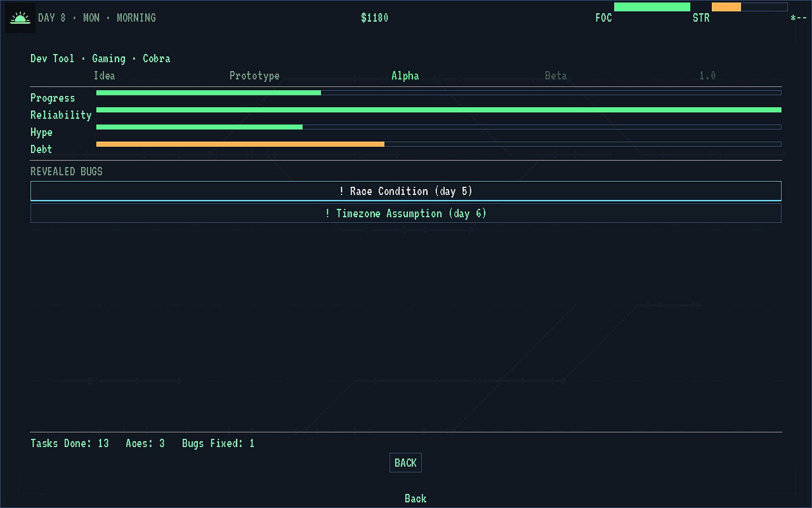
Task: Click the Progress label
Action: pos(53,98)
